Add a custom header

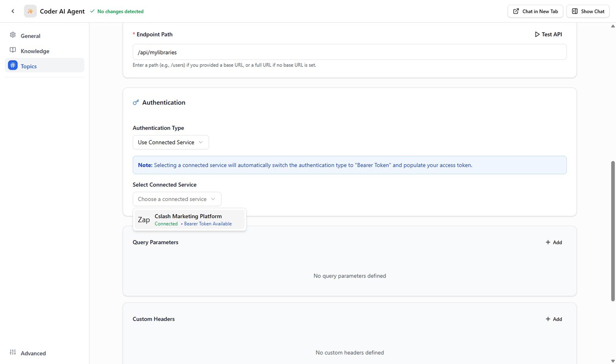point(554,319)
